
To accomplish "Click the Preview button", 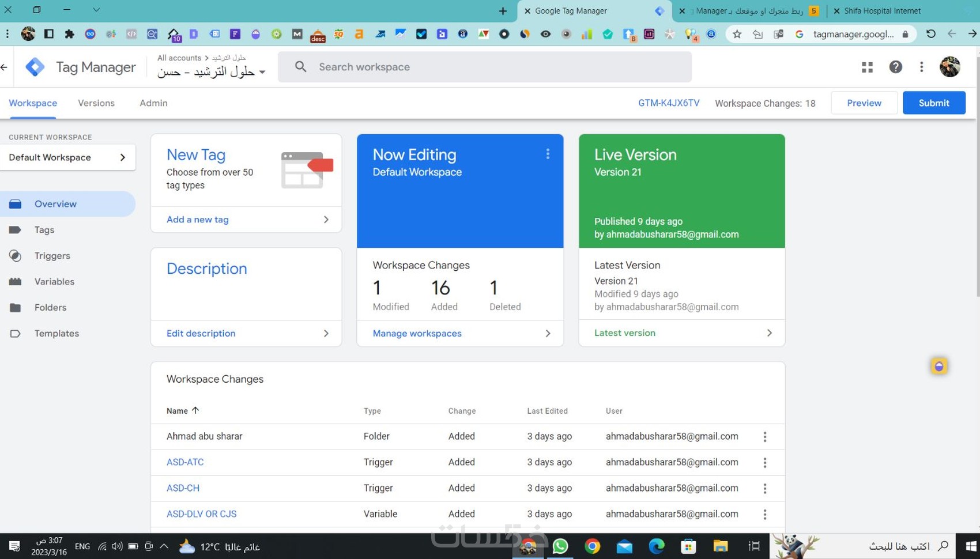I will click(x=864, y=103).
